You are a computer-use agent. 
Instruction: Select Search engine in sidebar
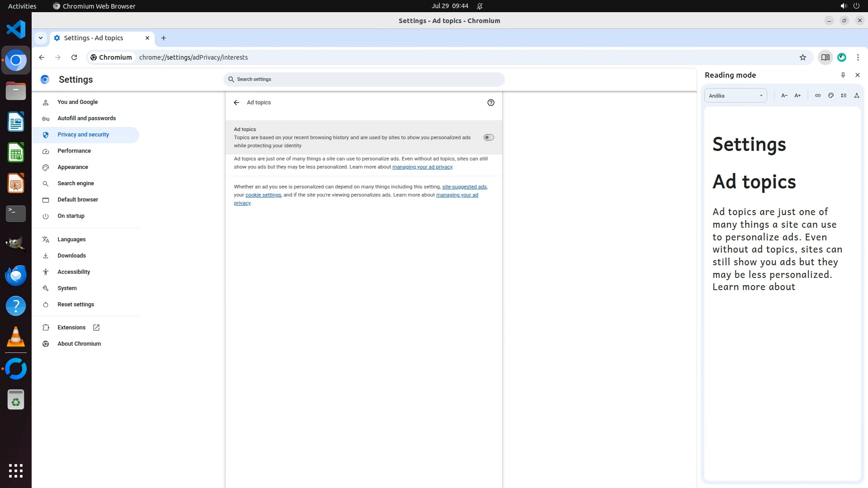(75, 183)
